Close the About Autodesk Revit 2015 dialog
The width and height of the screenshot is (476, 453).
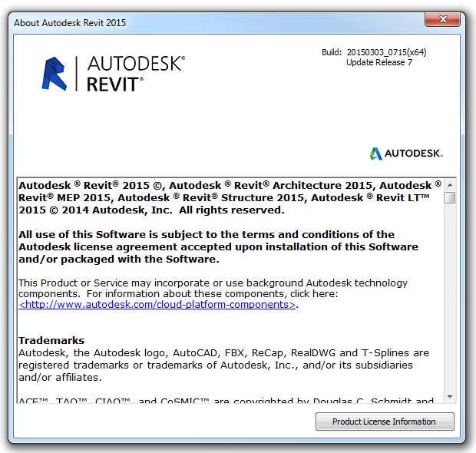point(443,20)
